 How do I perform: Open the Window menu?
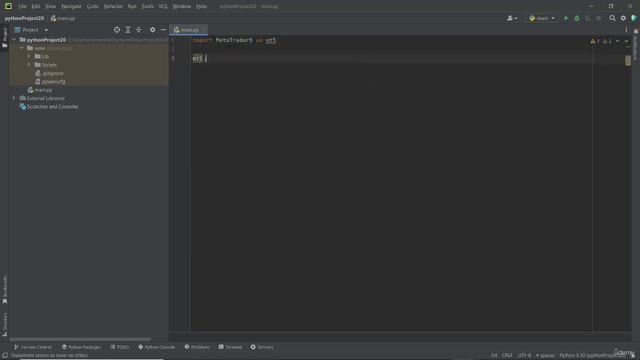[182, 6]
